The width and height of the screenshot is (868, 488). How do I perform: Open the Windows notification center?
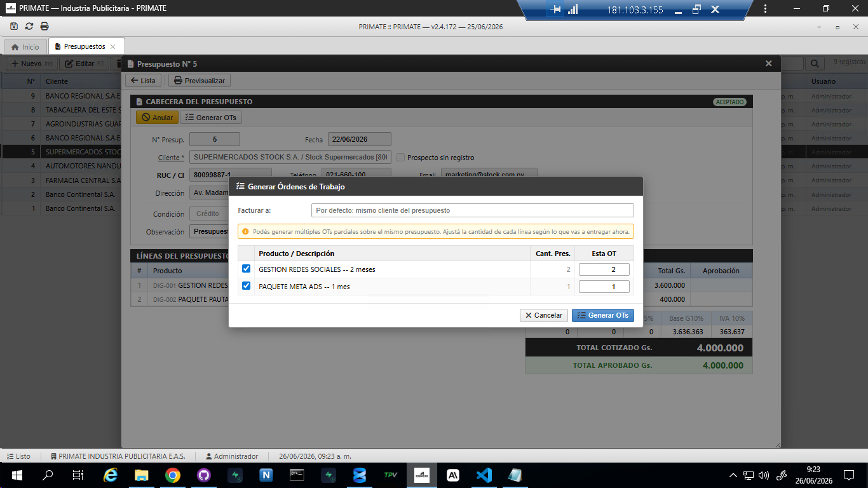(x=849, y=475)
